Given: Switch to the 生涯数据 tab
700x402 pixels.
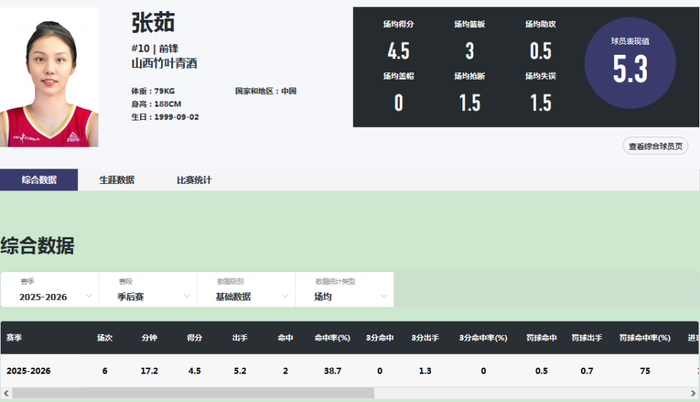Looking at the screenshot, I should coord(117,181).
